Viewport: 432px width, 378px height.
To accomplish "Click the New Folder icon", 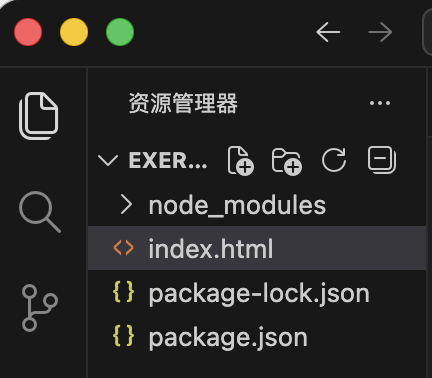I will (287, 161).
